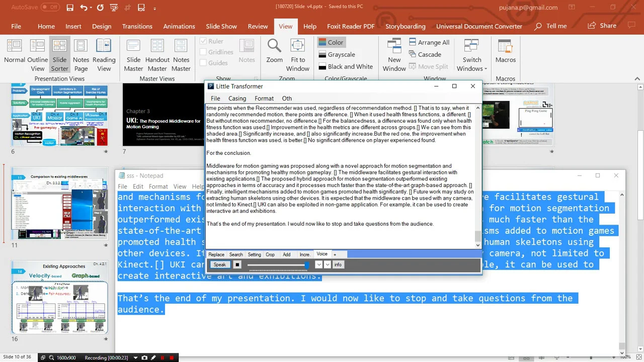Click the Macros button

505,51
